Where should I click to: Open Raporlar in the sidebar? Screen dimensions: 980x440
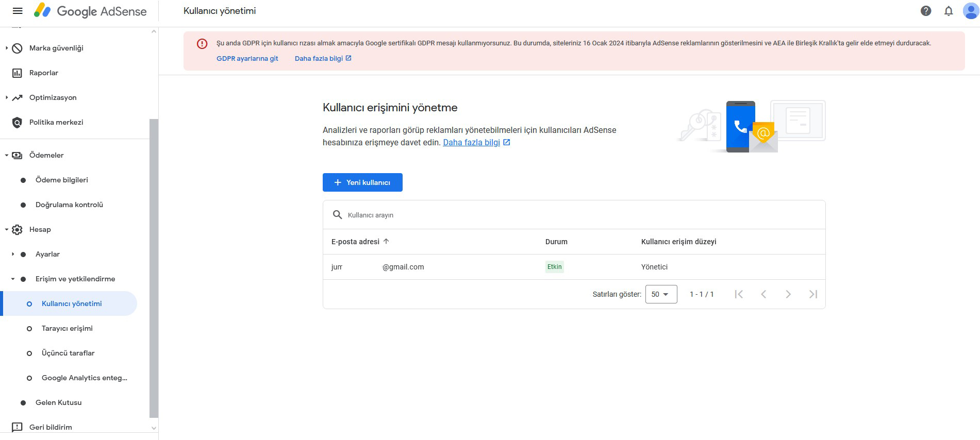[44, 73]
